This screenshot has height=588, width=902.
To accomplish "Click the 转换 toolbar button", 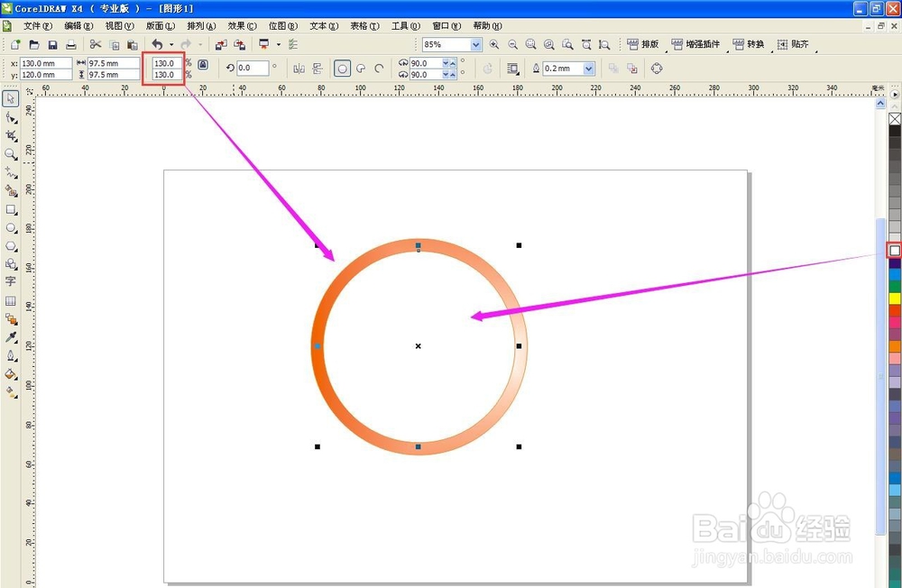I will pos(749,44).
